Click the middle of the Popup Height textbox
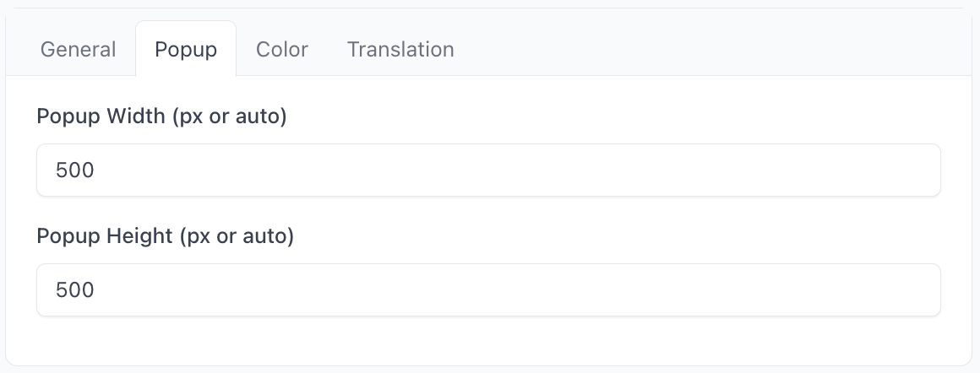The width and height of the screenshot is (980, 373). point(488,290)
